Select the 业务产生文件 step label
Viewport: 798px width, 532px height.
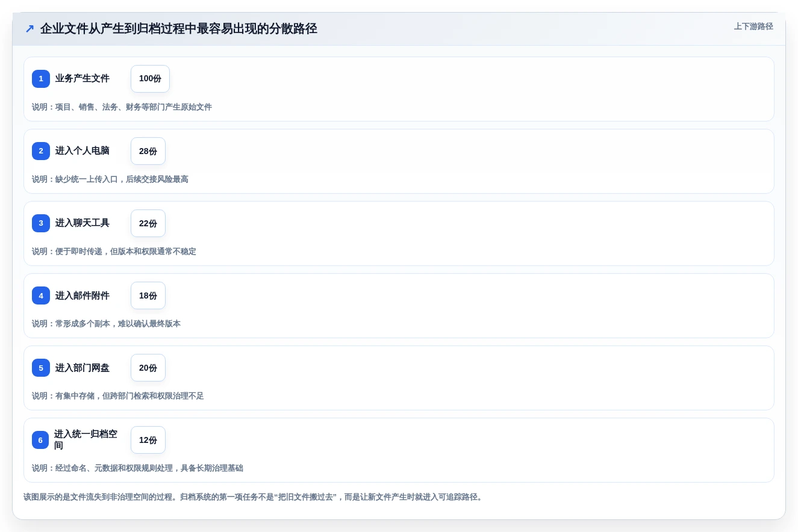(83, 79)
